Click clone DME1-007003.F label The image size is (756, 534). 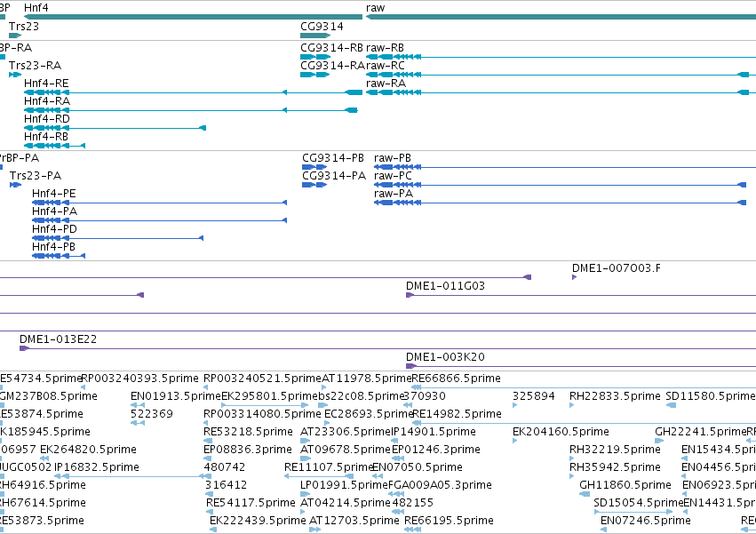pos(617,268)
